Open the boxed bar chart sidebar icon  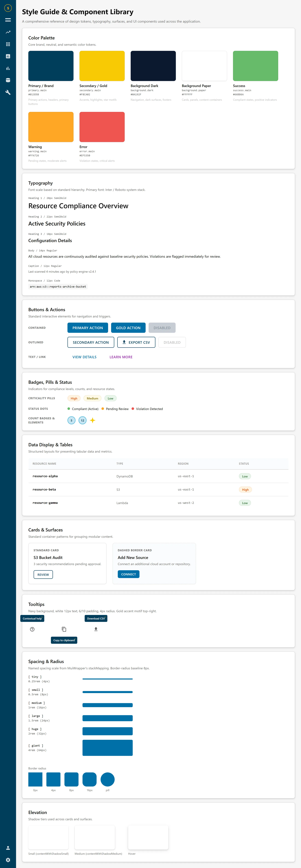click(x=8, y=56)
